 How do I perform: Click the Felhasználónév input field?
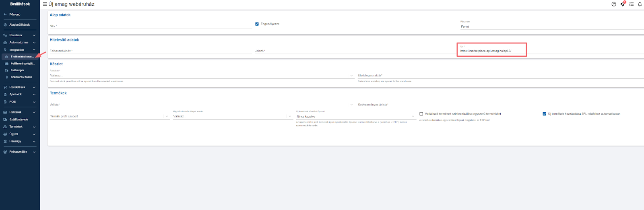pos(151,51)
